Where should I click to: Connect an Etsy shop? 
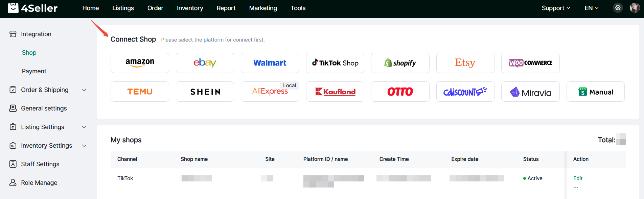pos(465,63)
